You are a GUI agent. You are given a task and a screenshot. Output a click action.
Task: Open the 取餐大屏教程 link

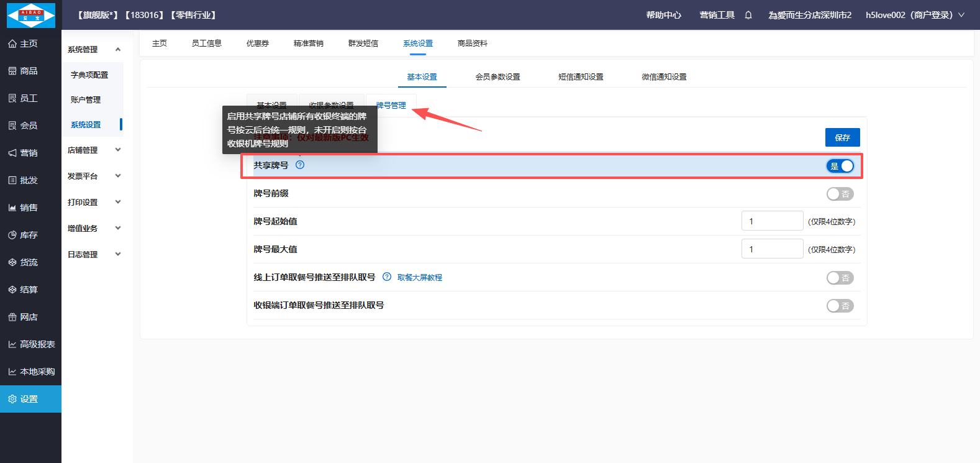[x=420, y=278]
